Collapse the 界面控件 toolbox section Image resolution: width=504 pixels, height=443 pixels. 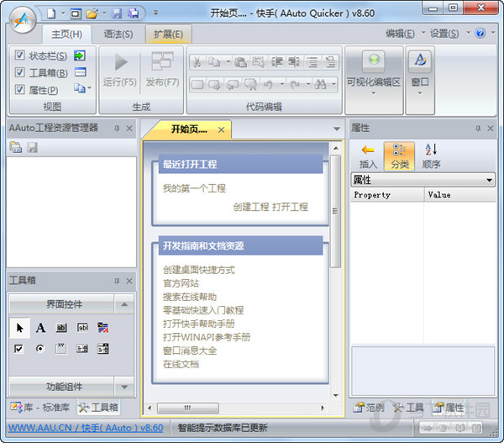click(124, 304)
